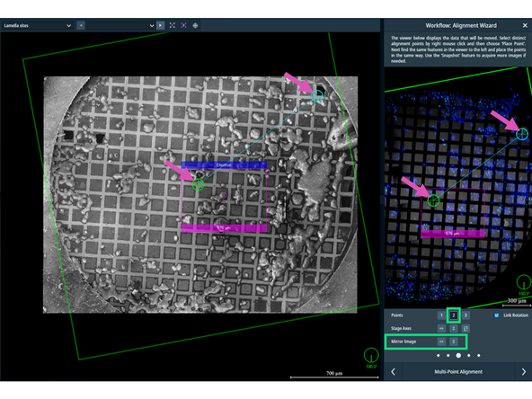Image resolution: width=532 pixels, height=399 pixels.
Task: Jump to fifth wizard step dot
Action: click(479, 356)
